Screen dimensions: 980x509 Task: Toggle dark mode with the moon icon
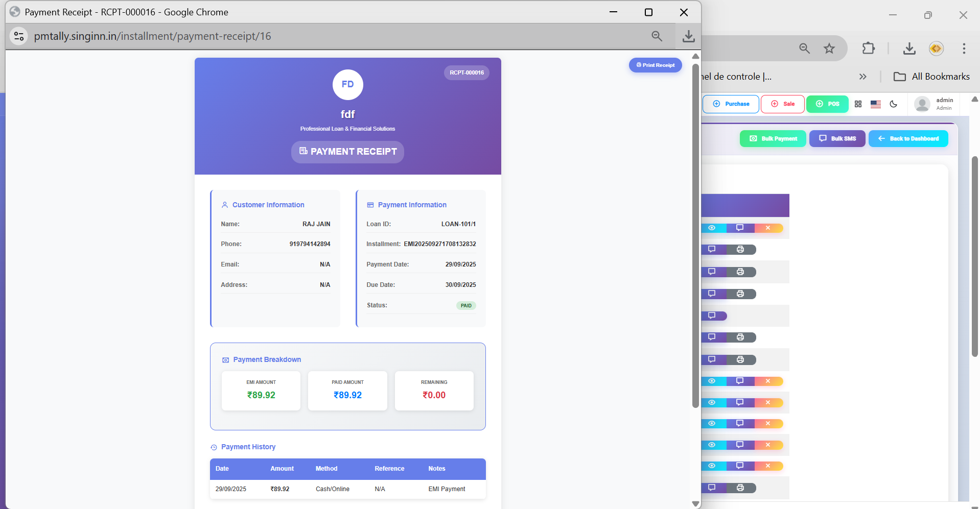point(893,104)
